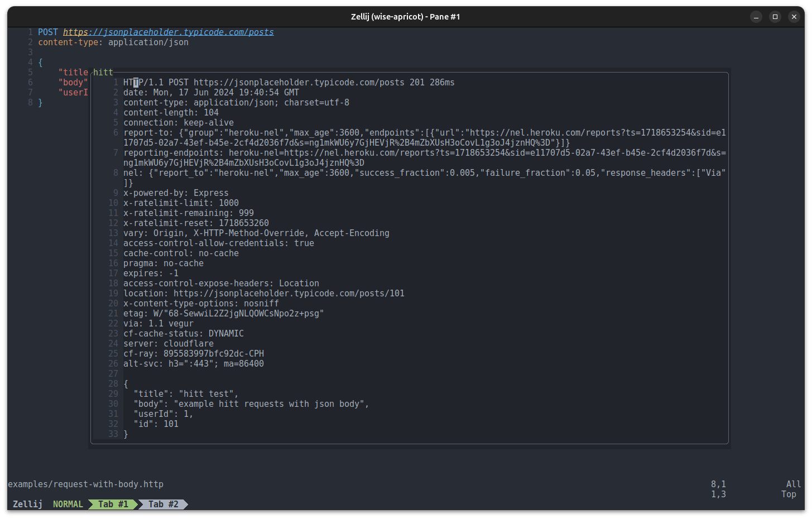Click the Pane #1 title bar text
The image size is (812, 519).
click(406, 17)
